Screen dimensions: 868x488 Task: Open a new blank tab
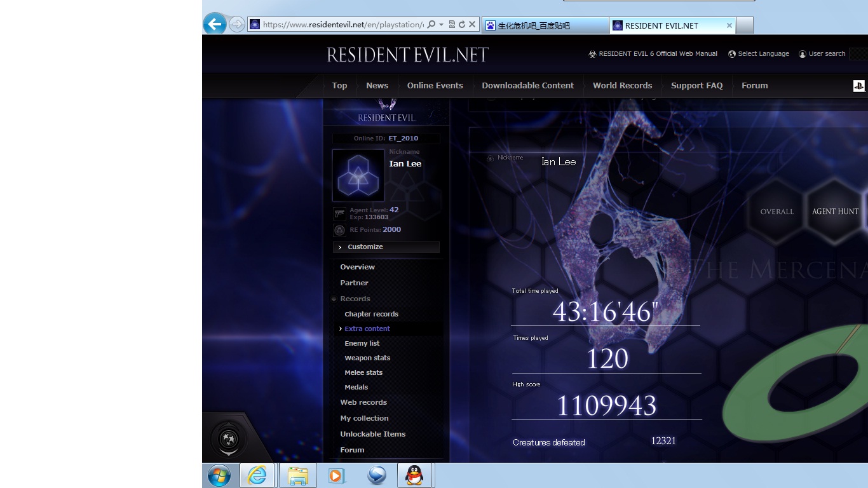coord(745,25)
